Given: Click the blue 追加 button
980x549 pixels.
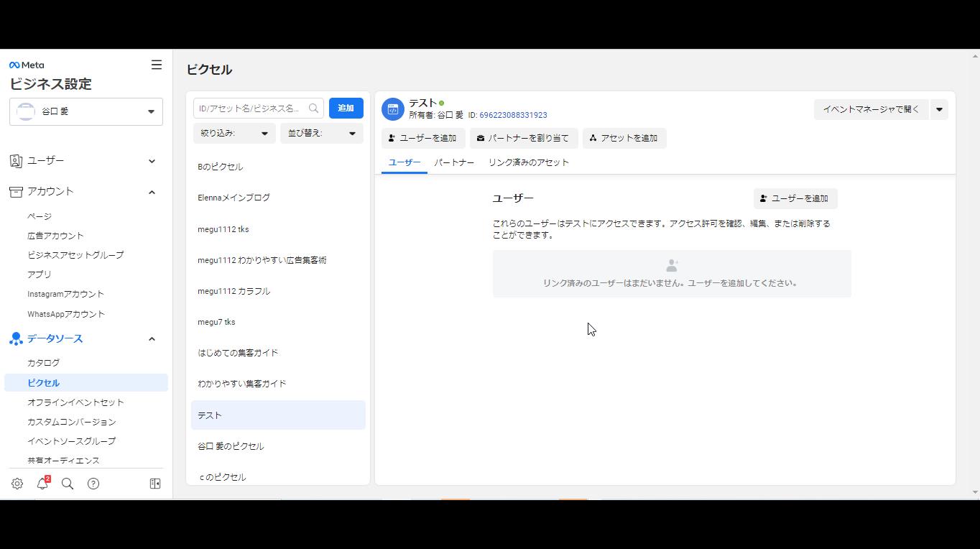Looking at the screenshot, I should point(346,109).
